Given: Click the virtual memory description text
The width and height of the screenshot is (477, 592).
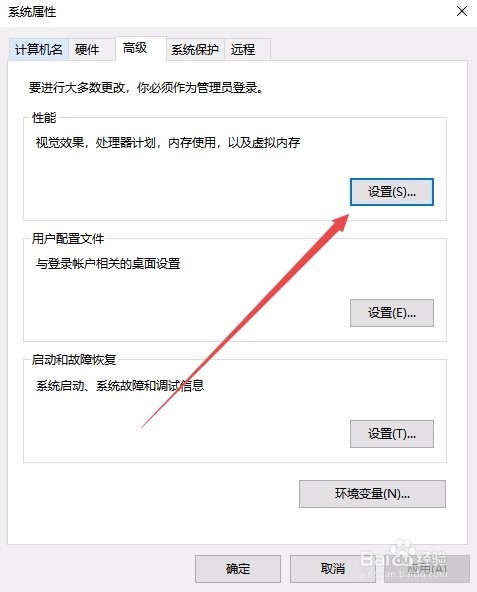Looking at the screenshot, I should click(168, 143).
